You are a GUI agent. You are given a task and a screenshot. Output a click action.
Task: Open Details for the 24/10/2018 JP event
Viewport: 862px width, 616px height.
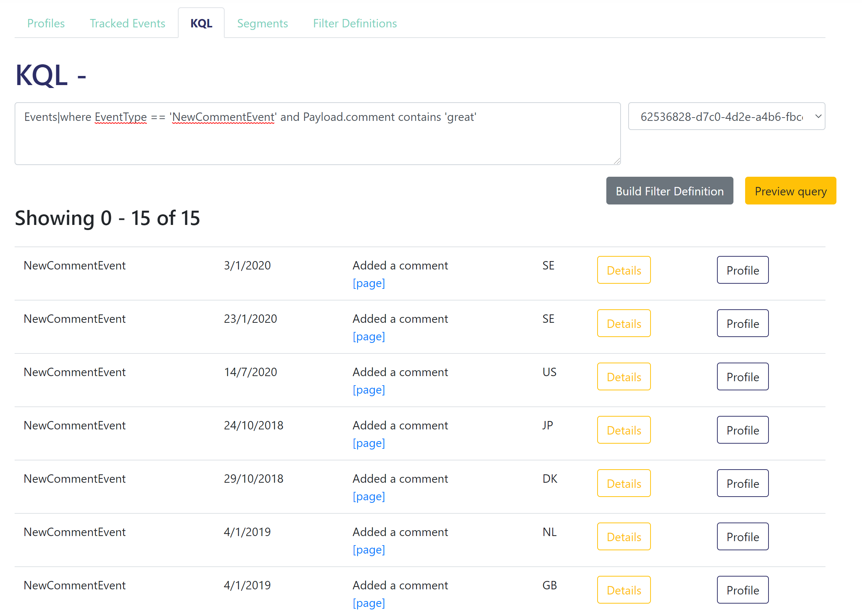[624, 430]
